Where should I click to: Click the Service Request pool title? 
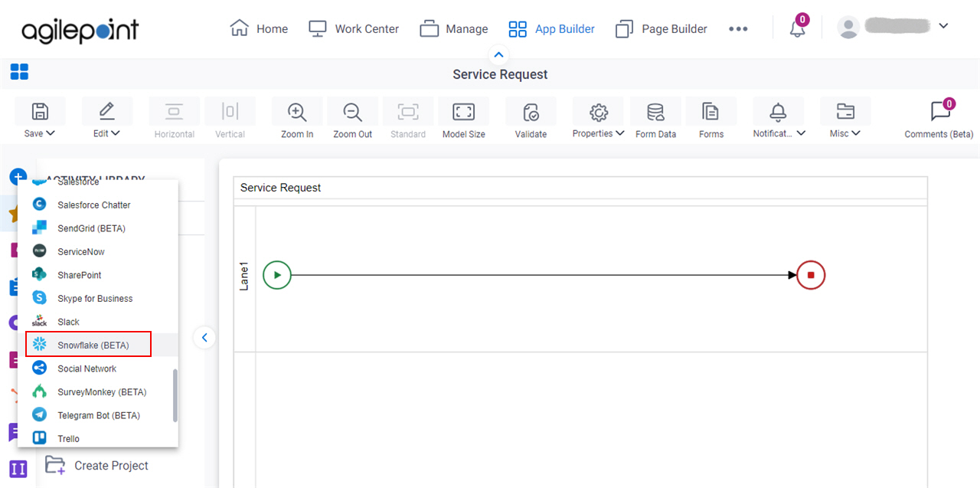tap(281, 188)
